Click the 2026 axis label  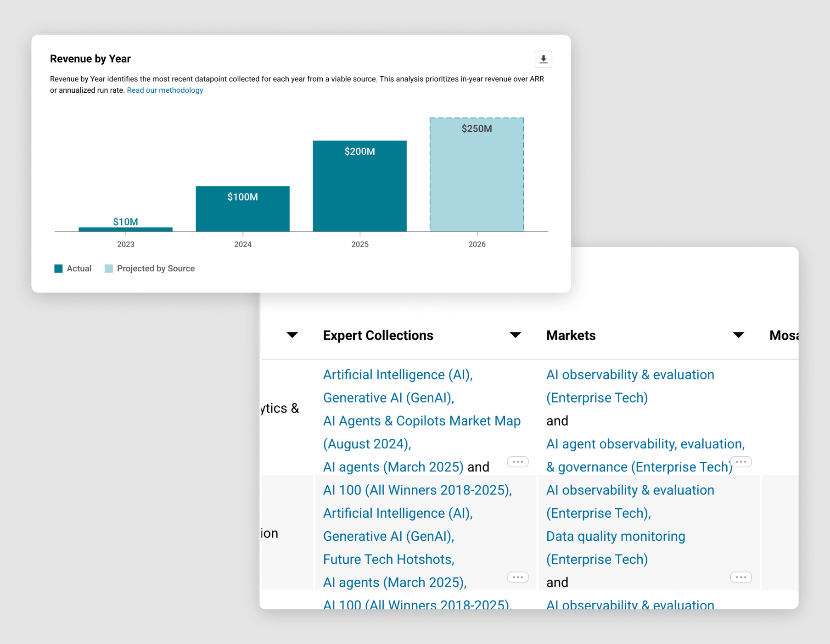477,244
